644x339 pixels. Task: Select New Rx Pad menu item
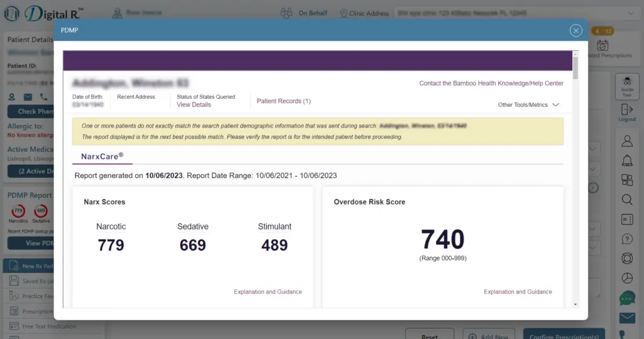(x=29, y=266)
